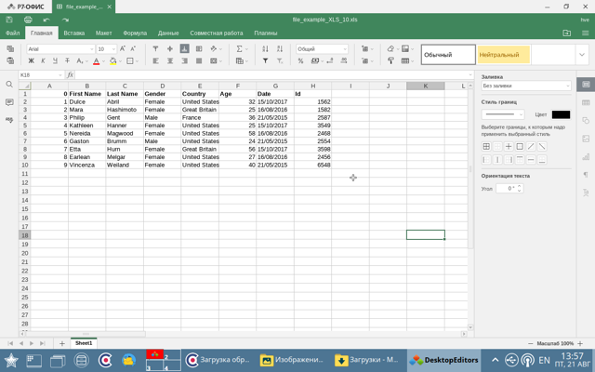Paste using the paste icon
This screenshot has height=372, width=595.
pyautogui.click(x=11, y=61)
